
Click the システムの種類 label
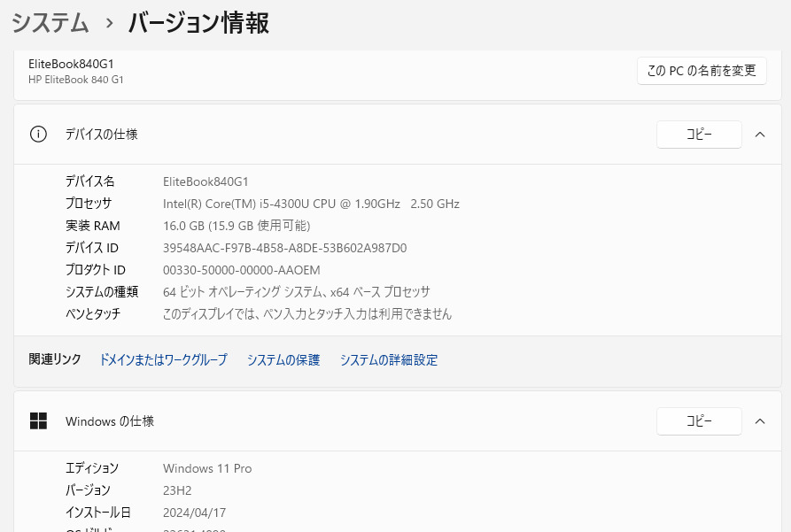click(x=102, y=292)
